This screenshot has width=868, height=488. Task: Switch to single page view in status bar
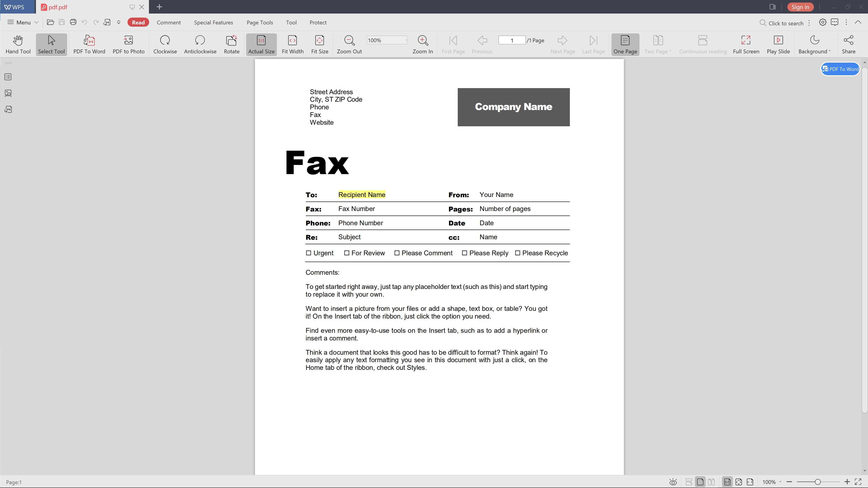(x=700, y=482)
